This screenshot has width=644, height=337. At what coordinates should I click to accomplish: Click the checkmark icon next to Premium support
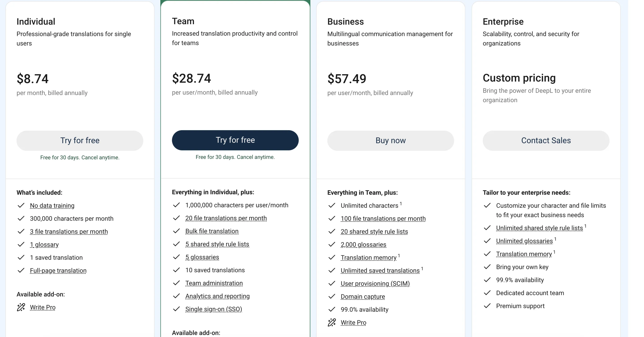pos(487,306)
